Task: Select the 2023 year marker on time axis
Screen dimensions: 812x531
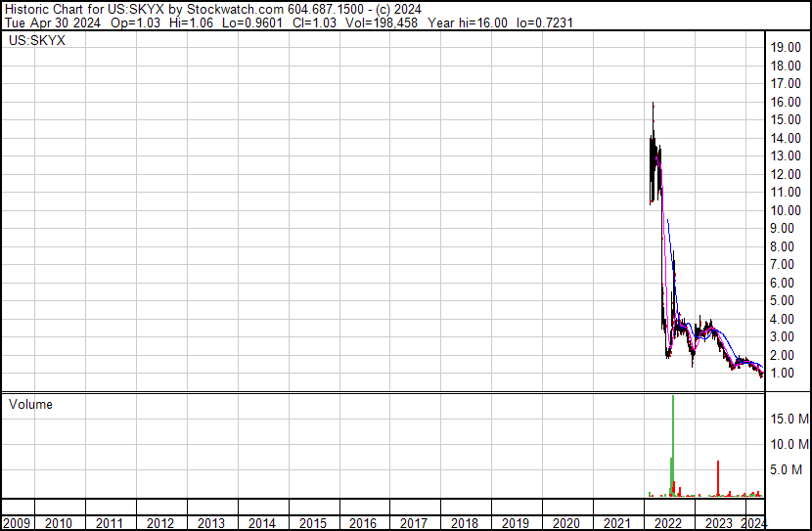Action: 719,523
